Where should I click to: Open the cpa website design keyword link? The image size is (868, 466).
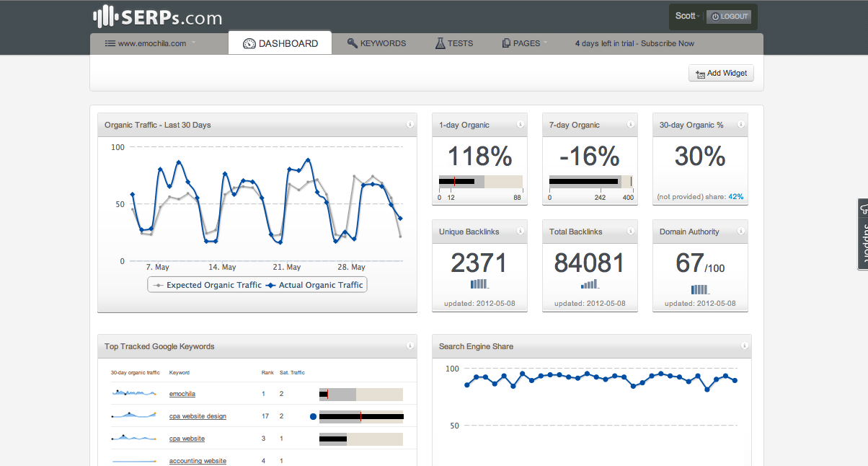coord(198,416)
